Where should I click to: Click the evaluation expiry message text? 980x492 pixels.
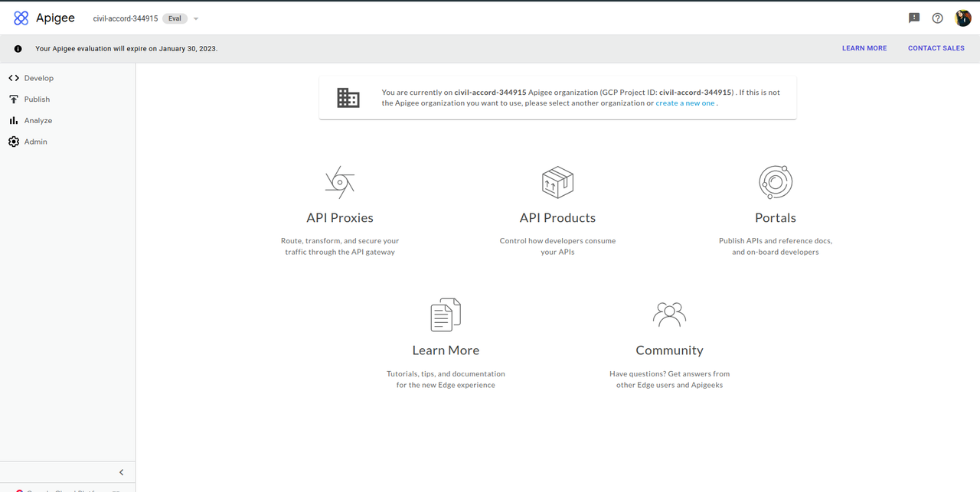[126, 48]
